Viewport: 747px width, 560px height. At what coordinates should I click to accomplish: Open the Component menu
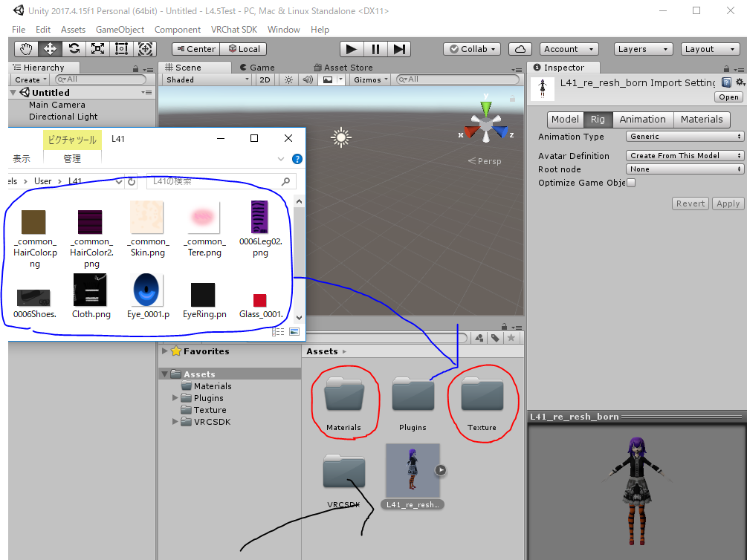coord(177,30)
